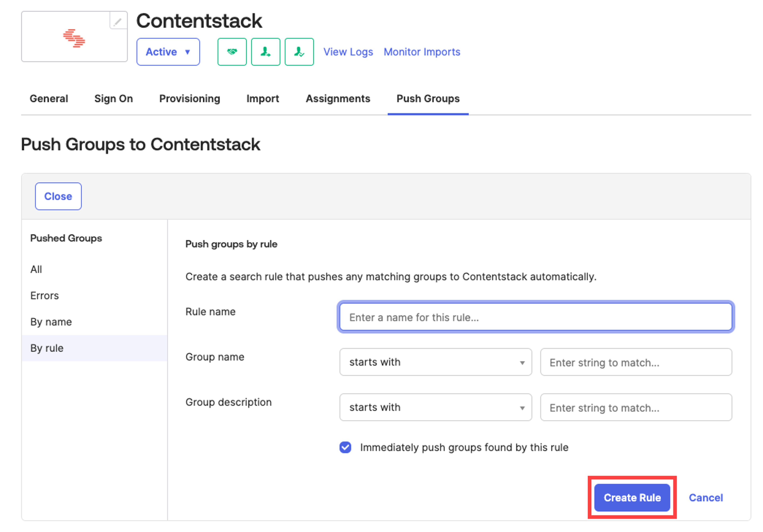Open Monitor Imports link

pos(422,52)
